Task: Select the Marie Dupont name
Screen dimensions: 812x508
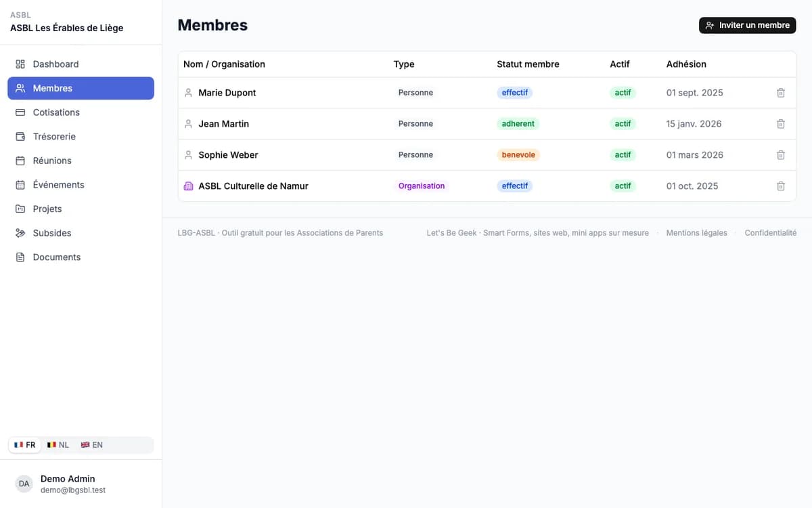Action: click(x=227, y=93)
